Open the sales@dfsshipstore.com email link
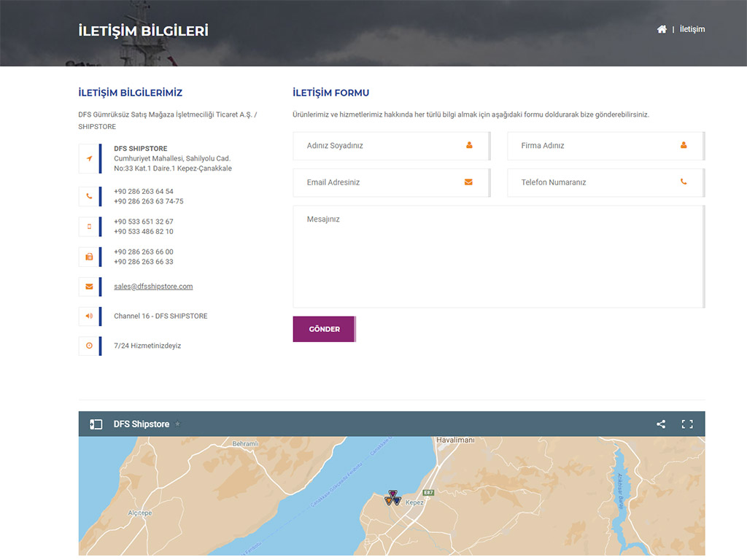747x560 pixels. coord(153,287)
